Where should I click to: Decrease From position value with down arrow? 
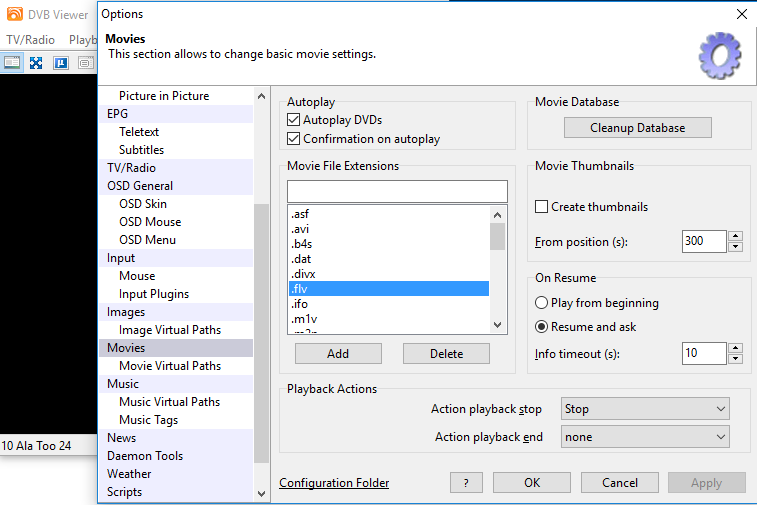tap(735, 247)
